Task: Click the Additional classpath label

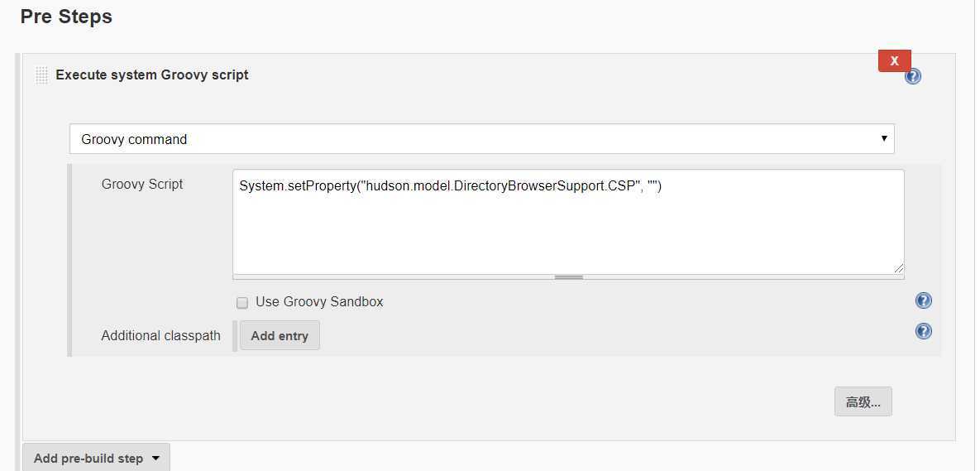Action: pyautogui.click(x=160, y=336)
